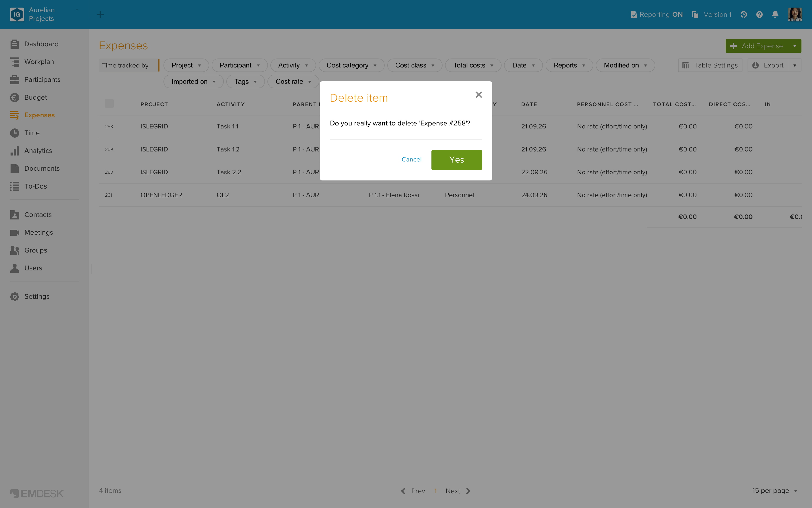Screen dimensions: 812x508
Task: Close the Delete item dialog with X
Action: point(479,95)
